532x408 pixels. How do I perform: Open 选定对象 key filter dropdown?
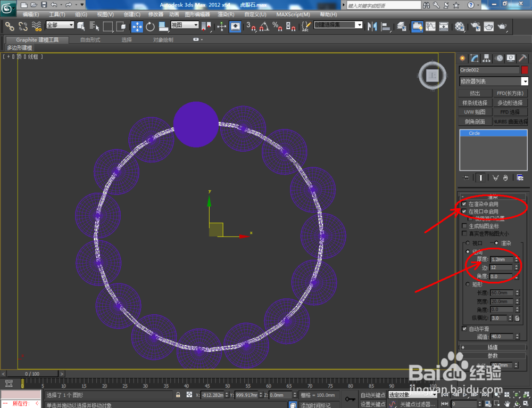coord(413,395)
